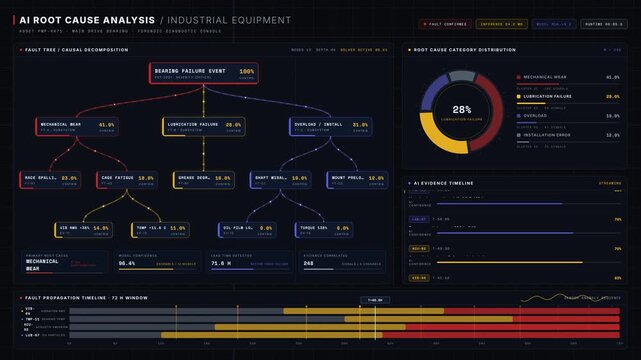
Task: Click the gray Installation Error donut segment
Action: point(462,76)
